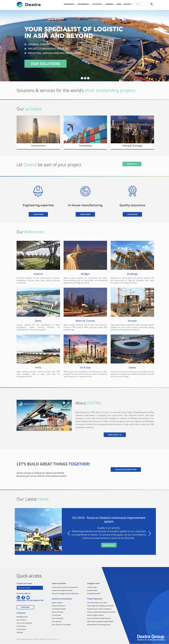Click the Our Solutions button

click(x=45, y=64)
